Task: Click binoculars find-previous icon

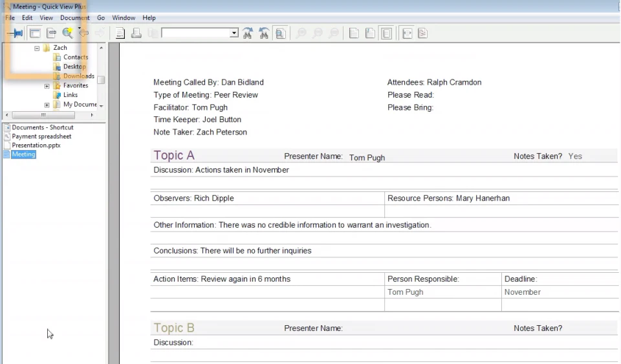Action: 264,33
